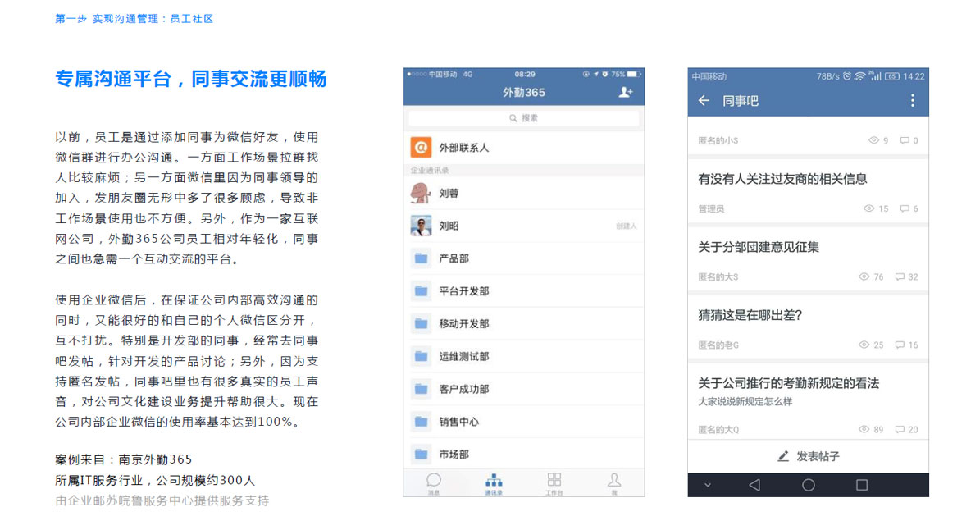
Task: Click the comment icon on 匿名的大Q post
Action: [900, 430]
